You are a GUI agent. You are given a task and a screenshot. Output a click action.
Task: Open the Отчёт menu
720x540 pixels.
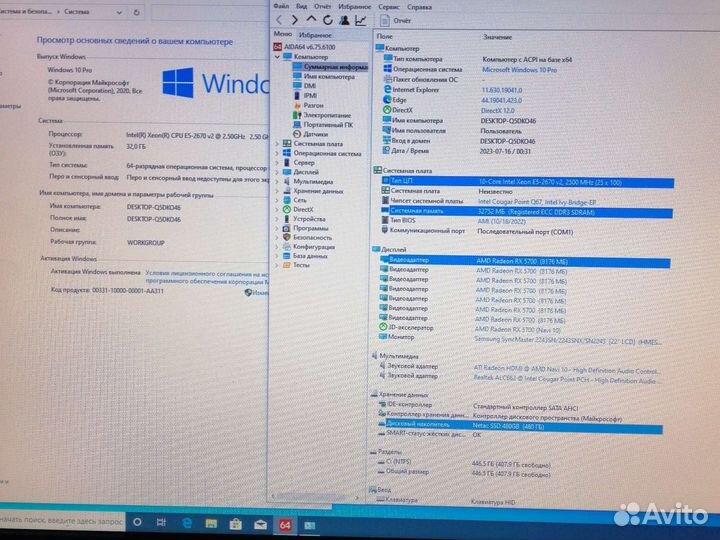pyautogui.click(x=322, y=6)
